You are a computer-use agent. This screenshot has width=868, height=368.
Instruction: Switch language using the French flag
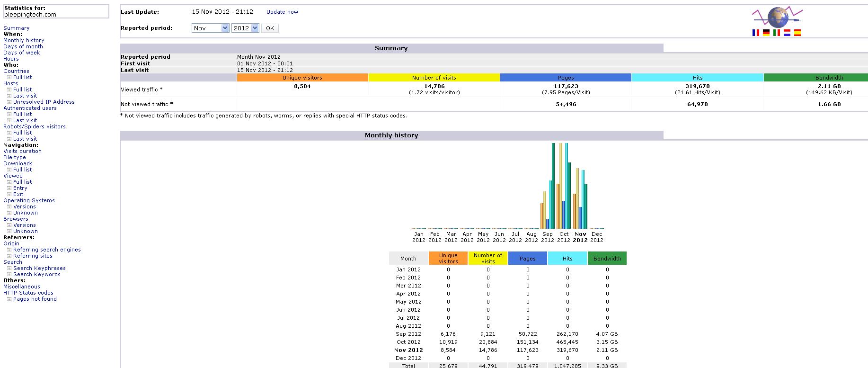755,33
